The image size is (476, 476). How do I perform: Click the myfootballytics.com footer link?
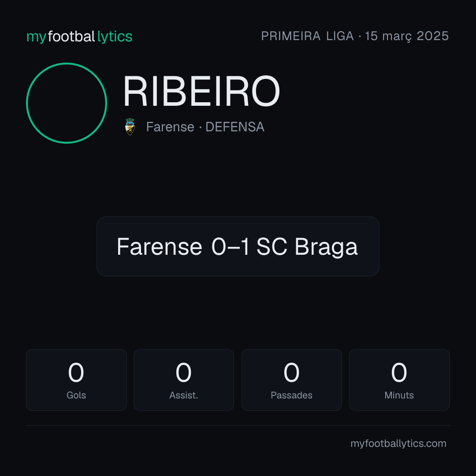pyautogui.click(x=398, y=443)
